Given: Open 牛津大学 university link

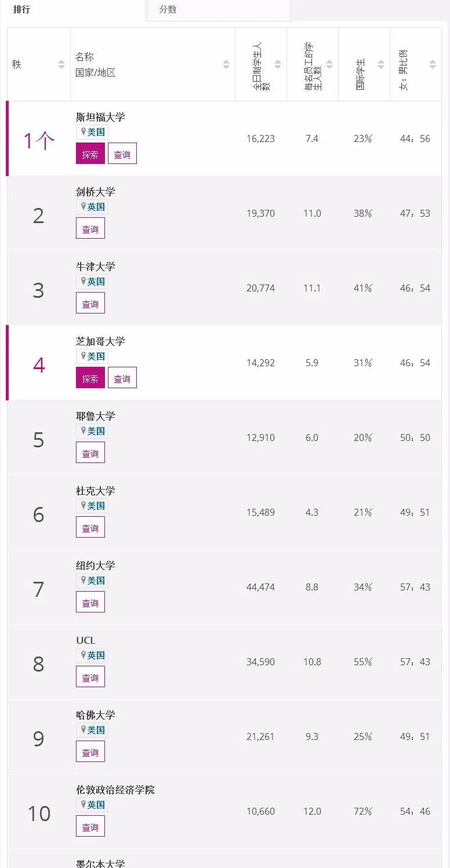Looking at the screenshot, I should tap(95, 267).
